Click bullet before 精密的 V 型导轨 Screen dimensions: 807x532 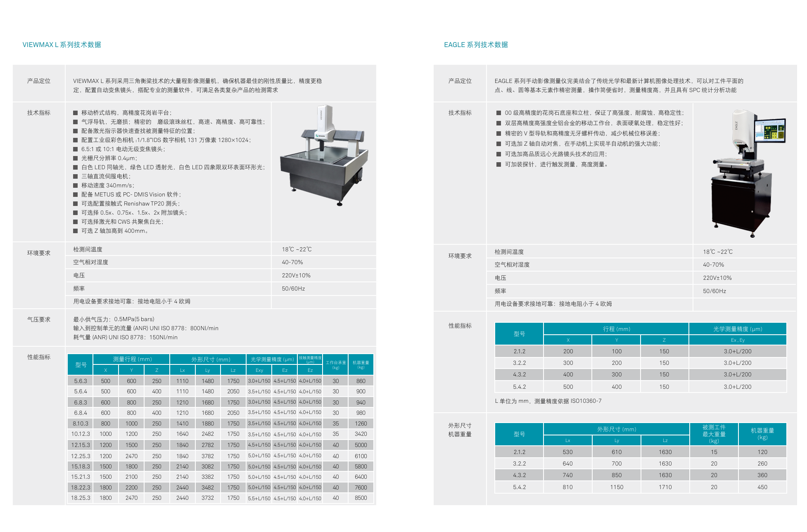[498, 133]
